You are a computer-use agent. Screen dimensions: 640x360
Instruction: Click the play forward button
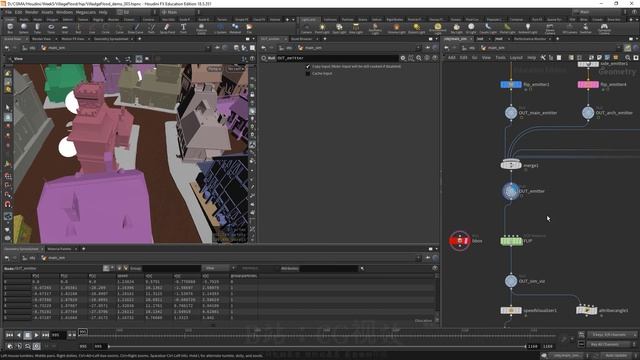[37, 335]
